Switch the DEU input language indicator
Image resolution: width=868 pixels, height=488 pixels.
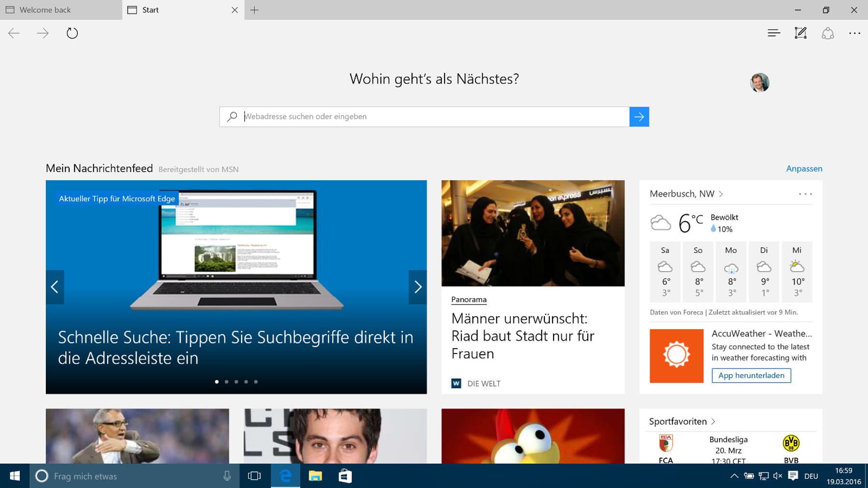click(811, 476)
